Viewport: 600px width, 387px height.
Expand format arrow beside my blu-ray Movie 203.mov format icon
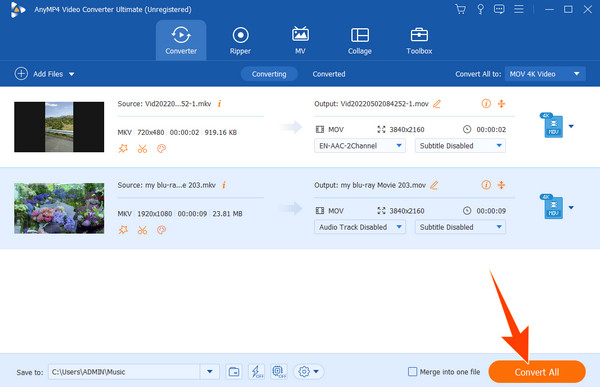571,208
